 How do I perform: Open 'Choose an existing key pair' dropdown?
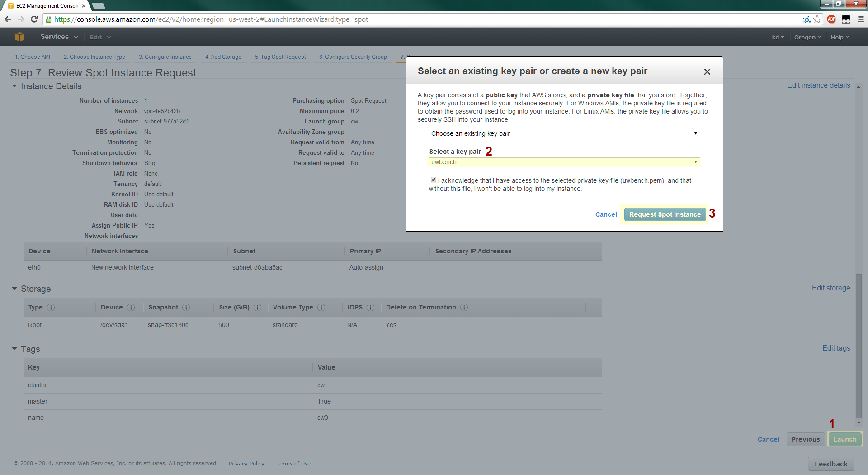[564, 133]
